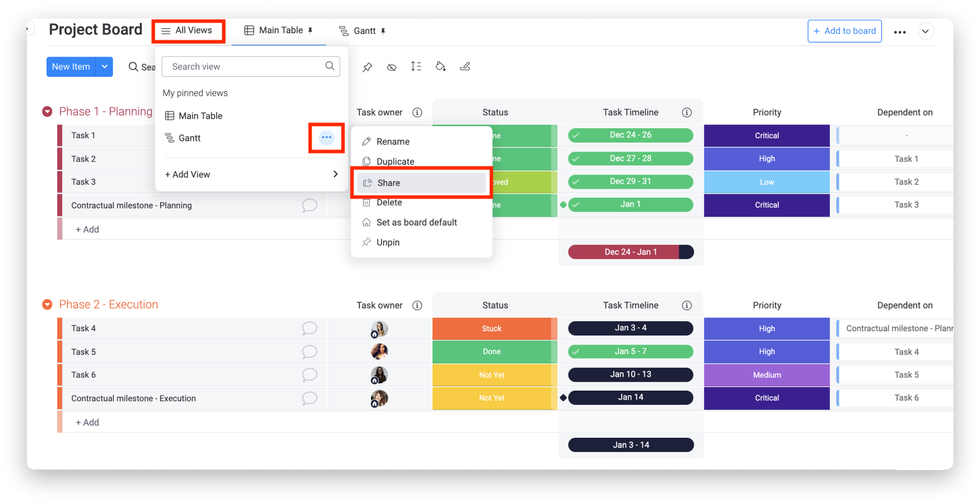
Task: Click Task 5 owner avatar
Action: (379, 351)
